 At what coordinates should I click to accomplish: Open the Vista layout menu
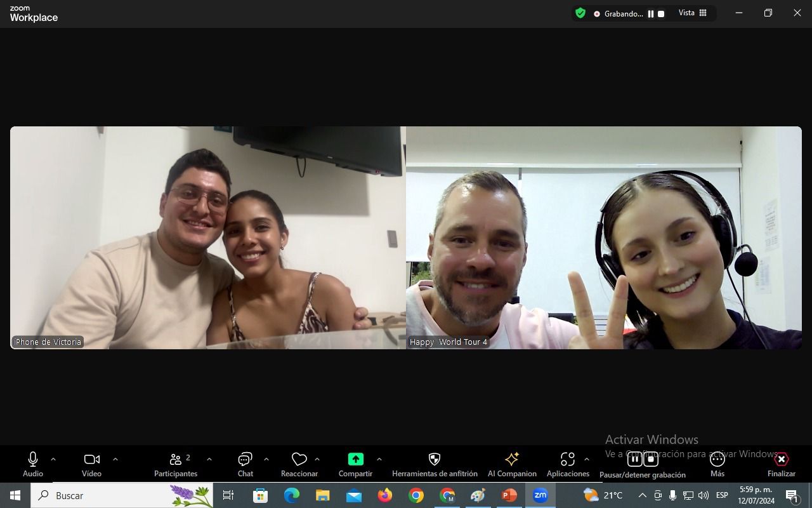coord(693,13)
